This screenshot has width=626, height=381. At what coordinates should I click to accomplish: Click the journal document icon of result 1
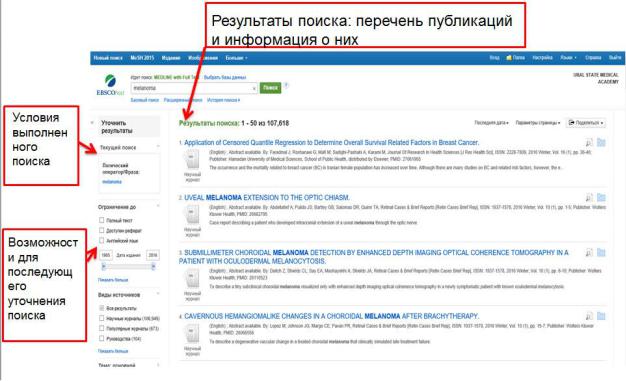click(x=192, y=160)
